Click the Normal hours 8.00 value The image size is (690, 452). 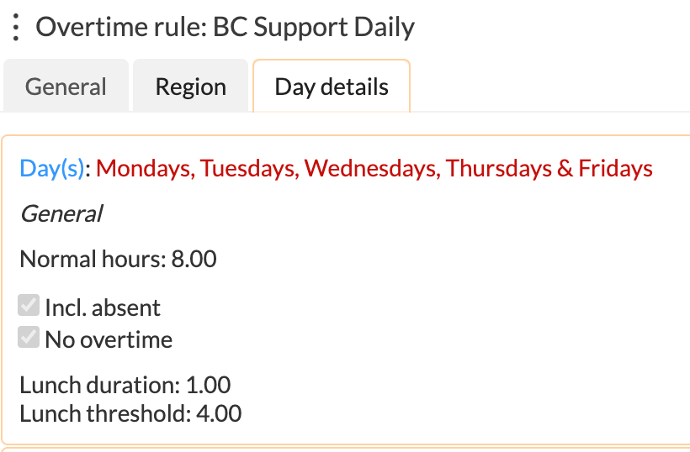[194, 260]
